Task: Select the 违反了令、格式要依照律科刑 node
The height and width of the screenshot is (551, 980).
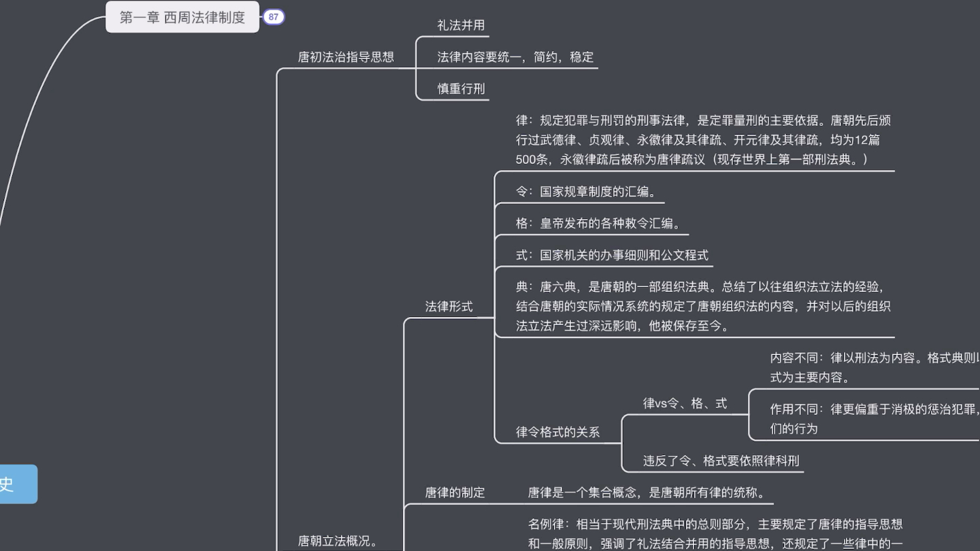Action: coord(721,461)
